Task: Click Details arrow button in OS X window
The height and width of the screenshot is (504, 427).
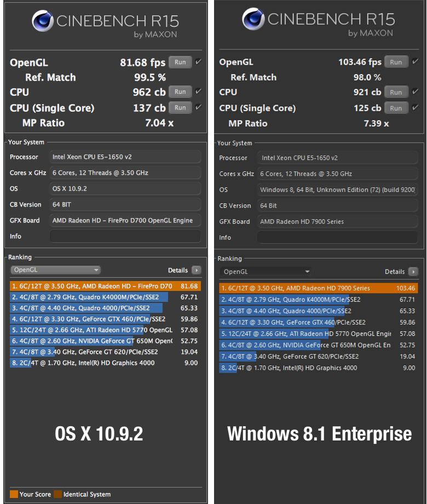Action: tap(197, 270)
